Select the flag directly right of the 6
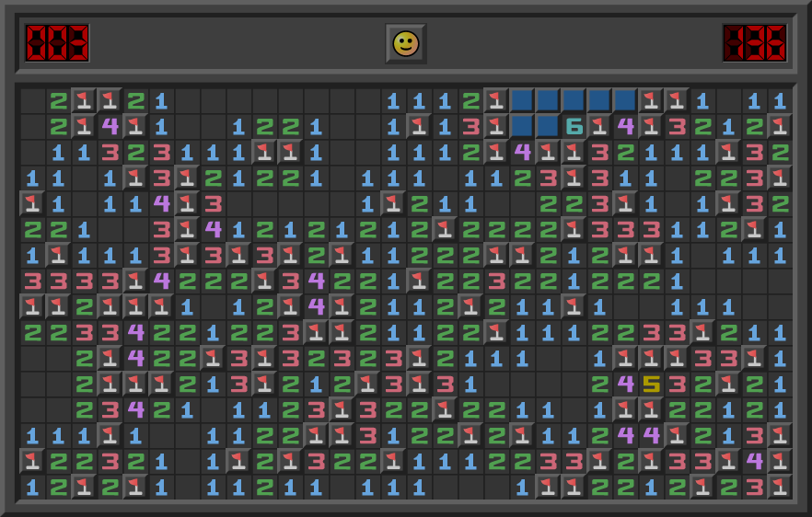Viewport: 812px width, 517px height. point(599,126)
